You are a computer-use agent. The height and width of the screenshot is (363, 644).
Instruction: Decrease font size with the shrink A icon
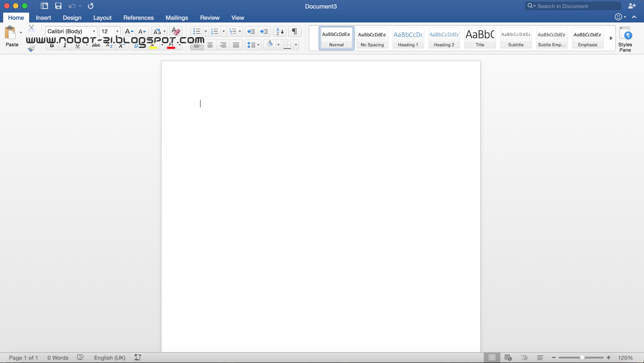pos(142,31)
